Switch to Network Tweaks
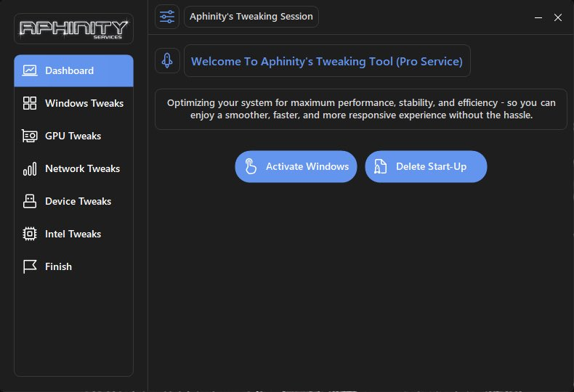The width and height of the screenshot is (574, 392). coord(73,168)
